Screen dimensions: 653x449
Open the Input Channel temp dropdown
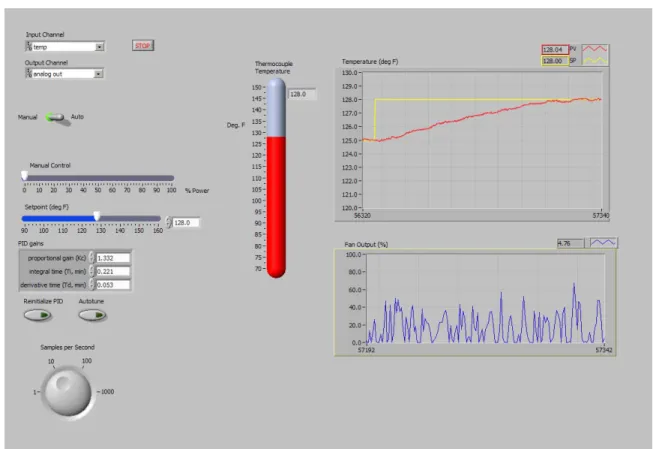100,47
